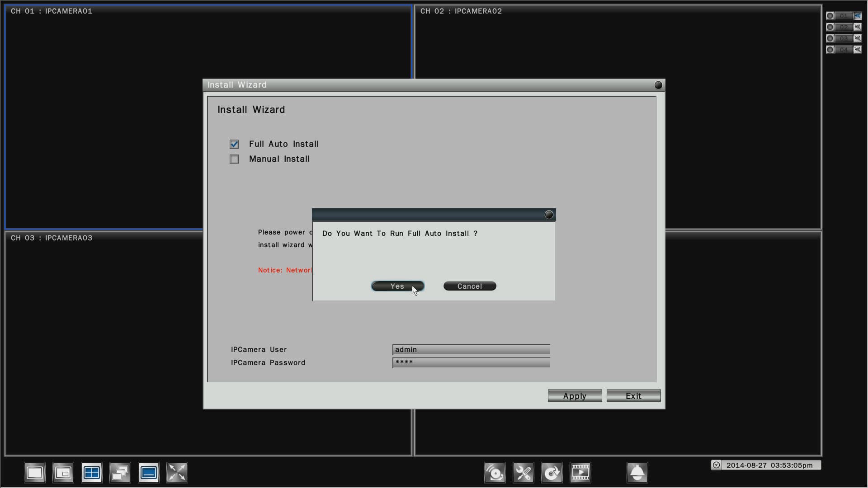This screenshot has height=488, width=868.
Task: Select the picture-in-picture view layout
Action: coord(63,473)
